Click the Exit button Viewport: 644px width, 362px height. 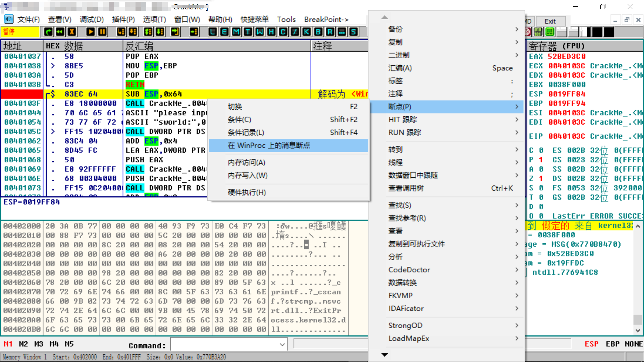click(x=550, y=21)
